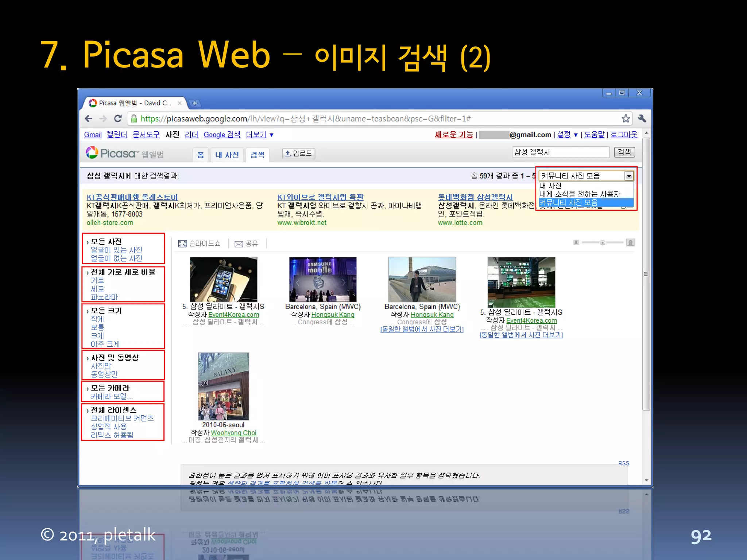Filter by 상업적 사용 license
The image size is (747, 560).
click(x=109, y=427)
